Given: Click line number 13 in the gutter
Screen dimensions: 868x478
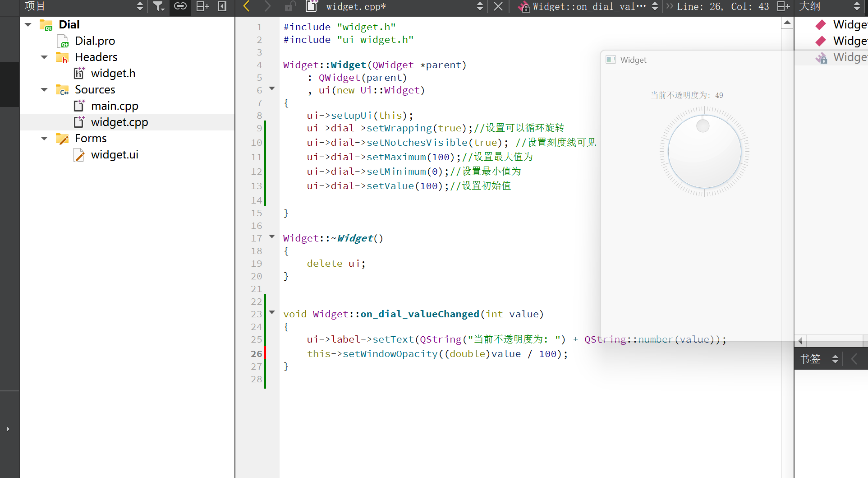Looking at the screenshot, I should [256, 186].
